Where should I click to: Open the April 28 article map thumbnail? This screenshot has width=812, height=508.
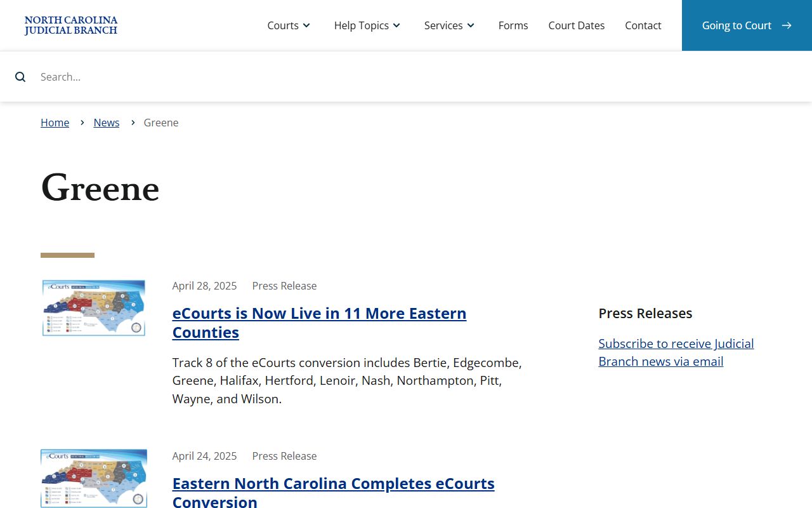tap(94, 308)
